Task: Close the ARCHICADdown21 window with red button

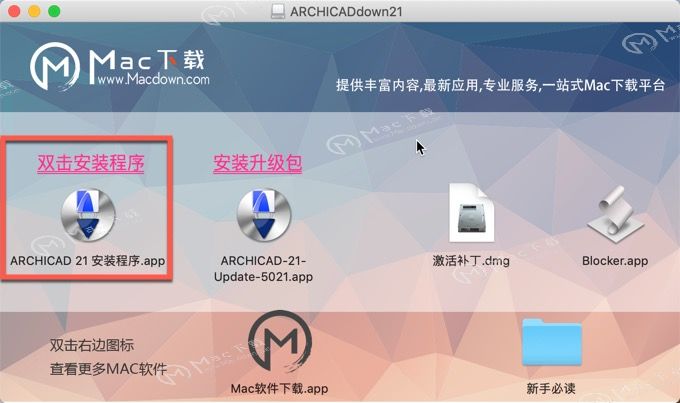Action: [14, 11]
